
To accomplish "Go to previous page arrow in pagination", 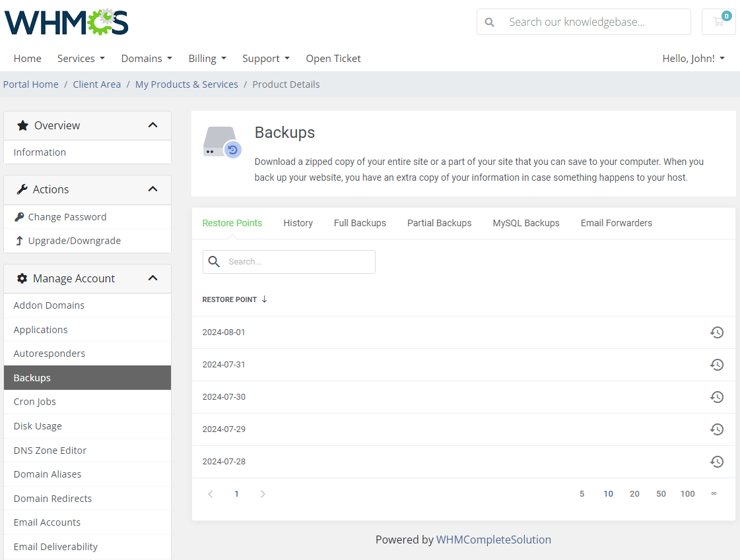I will (211, 494).
